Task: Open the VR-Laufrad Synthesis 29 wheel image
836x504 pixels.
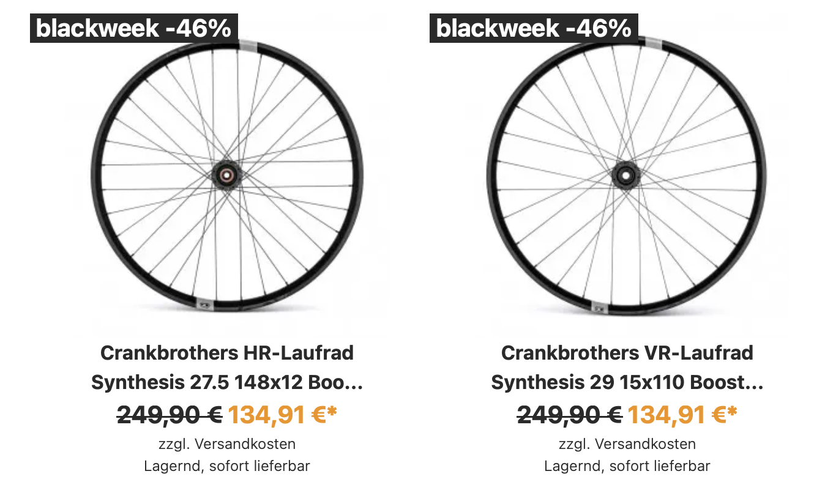Action: (x=627, y=176)
